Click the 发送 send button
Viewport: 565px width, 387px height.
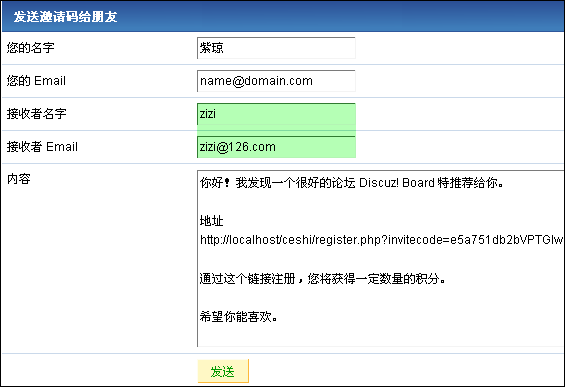pos(223,371)
